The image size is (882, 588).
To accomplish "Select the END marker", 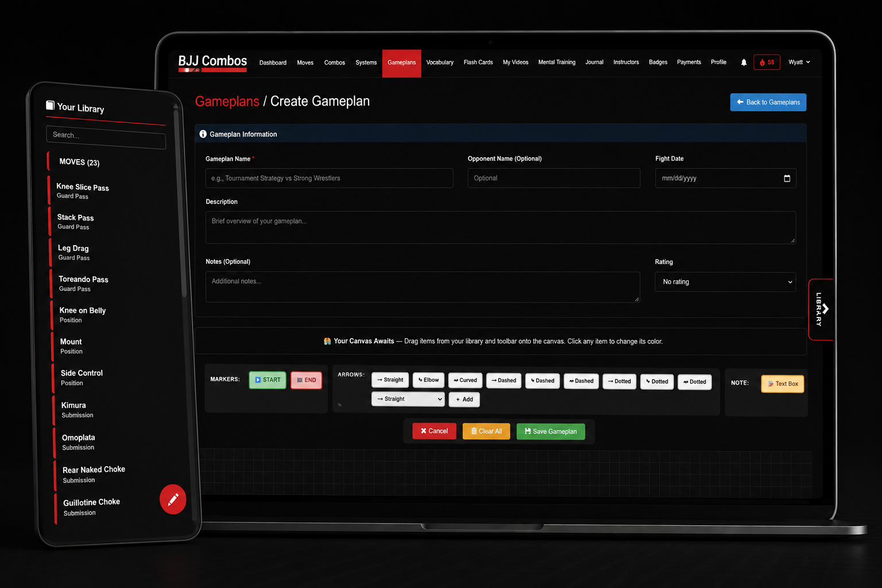I will tap(307, 380).
